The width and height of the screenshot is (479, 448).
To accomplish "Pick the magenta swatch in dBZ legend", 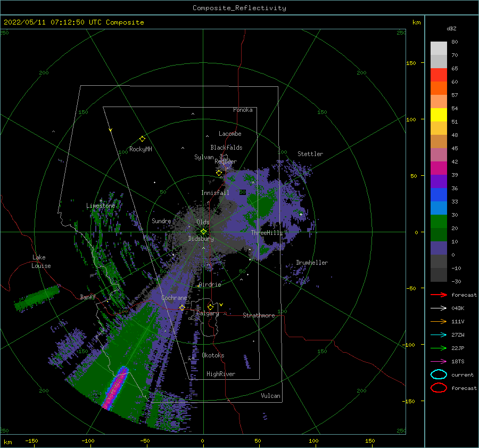I will tap(439, 168).
